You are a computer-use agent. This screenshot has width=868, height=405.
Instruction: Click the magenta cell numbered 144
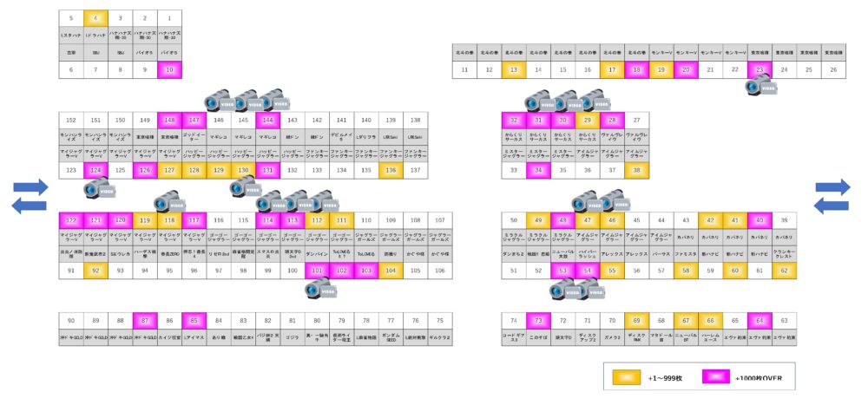click(x=268, y=120)
